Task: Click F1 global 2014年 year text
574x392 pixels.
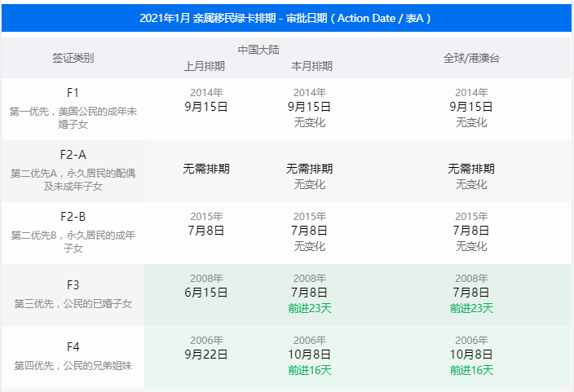Action: point(471,93)
